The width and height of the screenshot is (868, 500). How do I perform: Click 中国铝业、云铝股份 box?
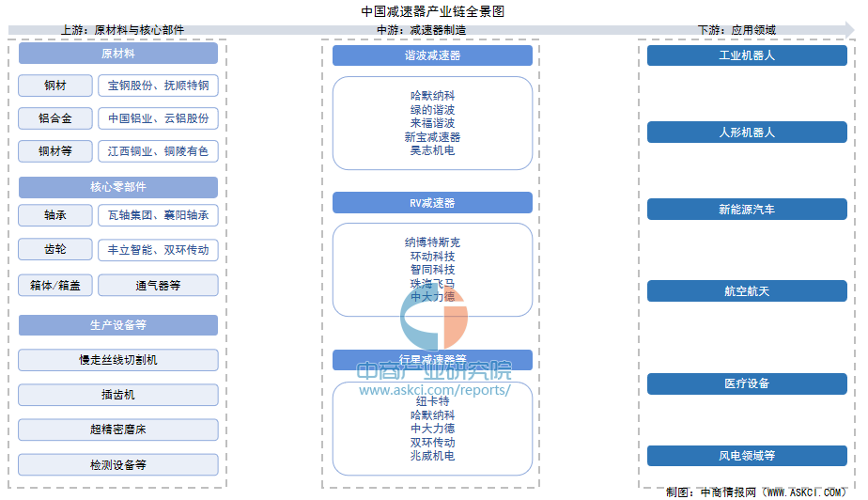point(159,117)
